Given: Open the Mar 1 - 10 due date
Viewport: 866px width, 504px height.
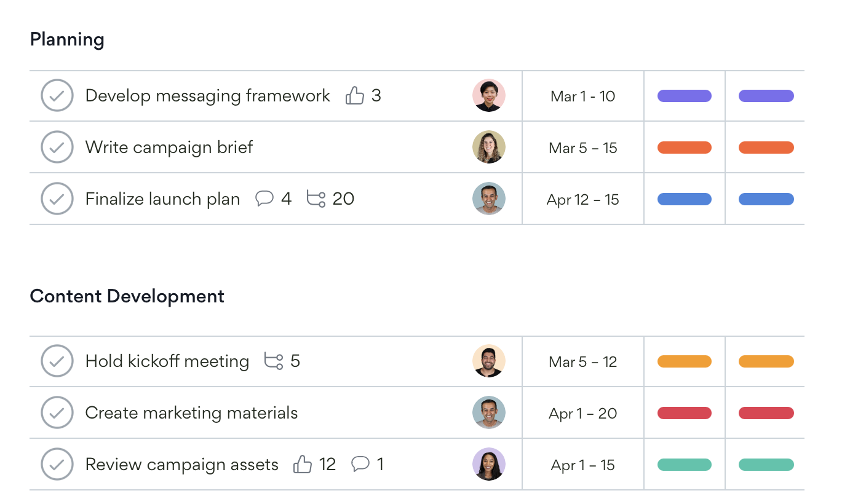Looking at the screenshot, I should pos(582,96).
